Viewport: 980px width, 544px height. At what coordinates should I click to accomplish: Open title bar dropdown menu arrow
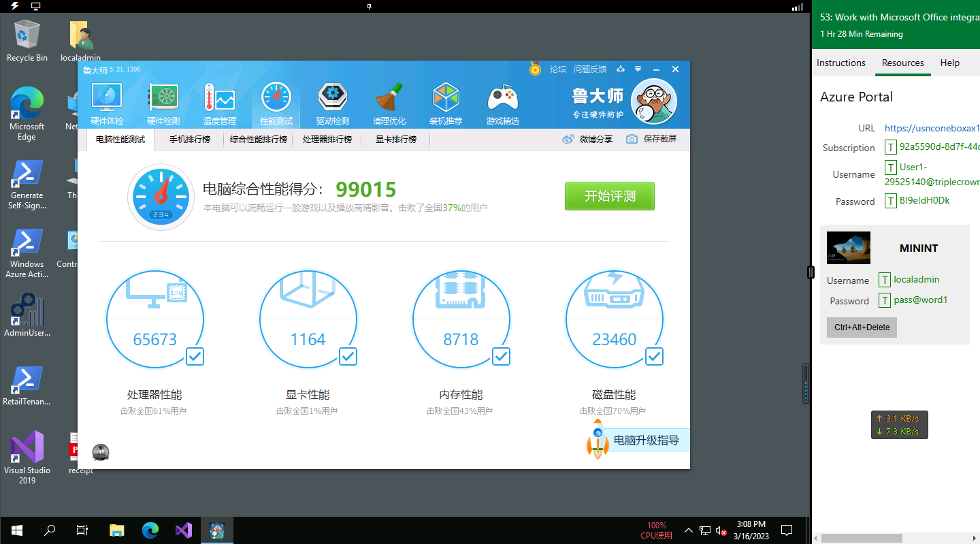click(x=638, y=69)
